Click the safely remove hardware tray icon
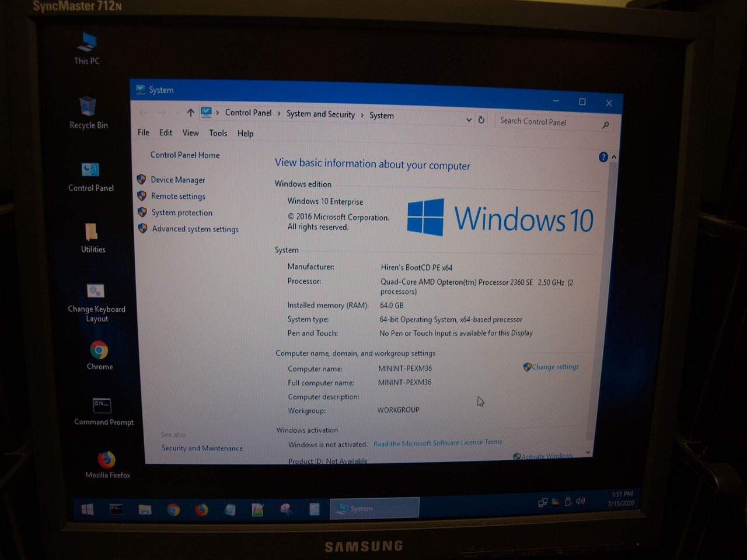 pos(568,502)
